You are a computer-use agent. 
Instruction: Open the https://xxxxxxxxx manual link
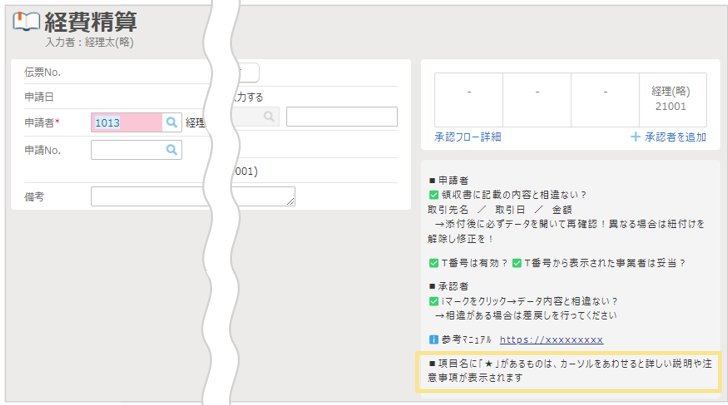pos(551,340)
